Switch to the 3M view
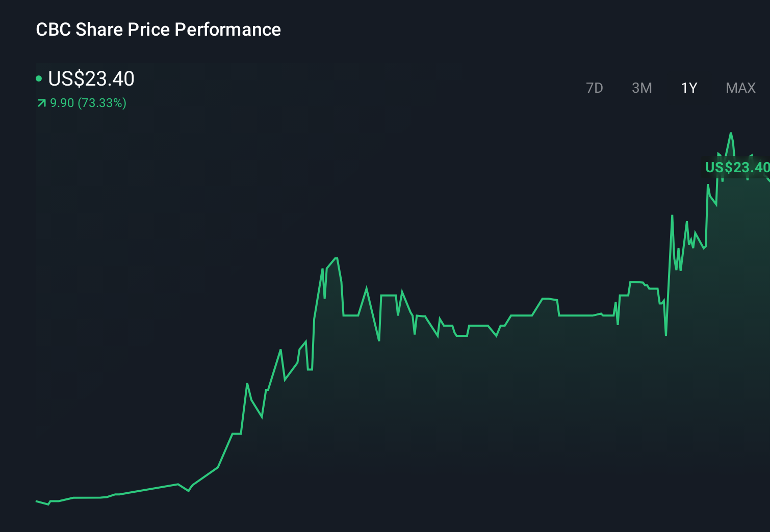Image resolution: width=770 pixels, height=532 pixels. (x=641, y=88)
